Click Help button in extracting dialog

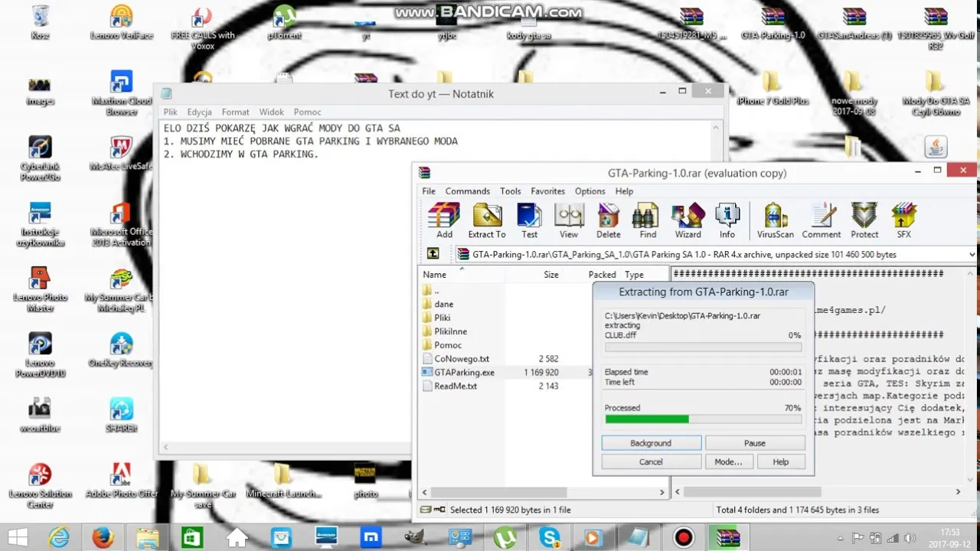click(781, 462)
